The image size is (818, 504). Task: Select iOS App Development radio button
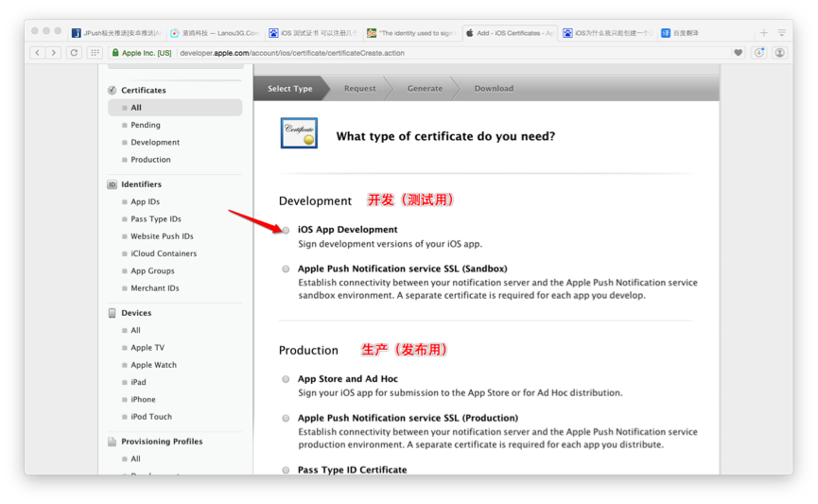[286, 230]
